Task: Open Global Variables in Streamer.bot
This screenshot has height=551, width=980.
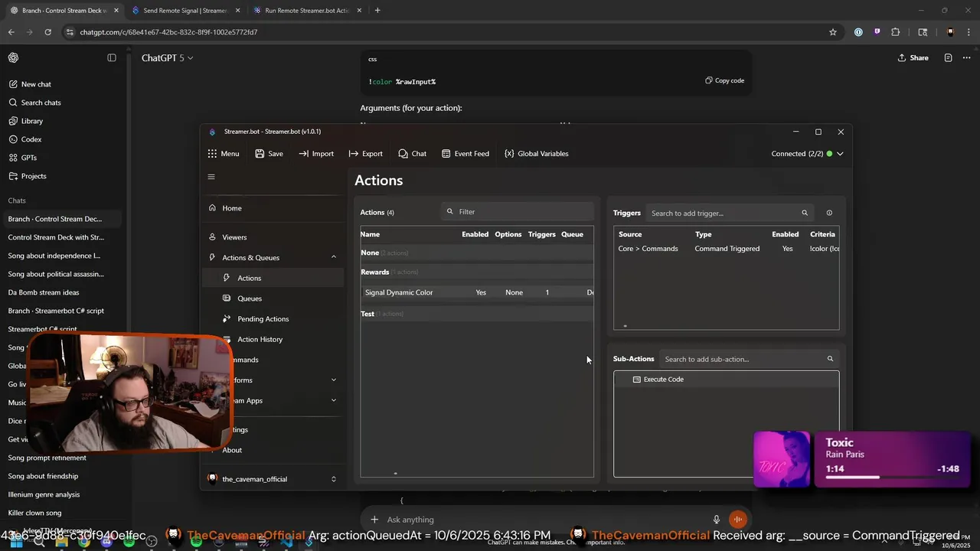Action: [x=536, y=154]
